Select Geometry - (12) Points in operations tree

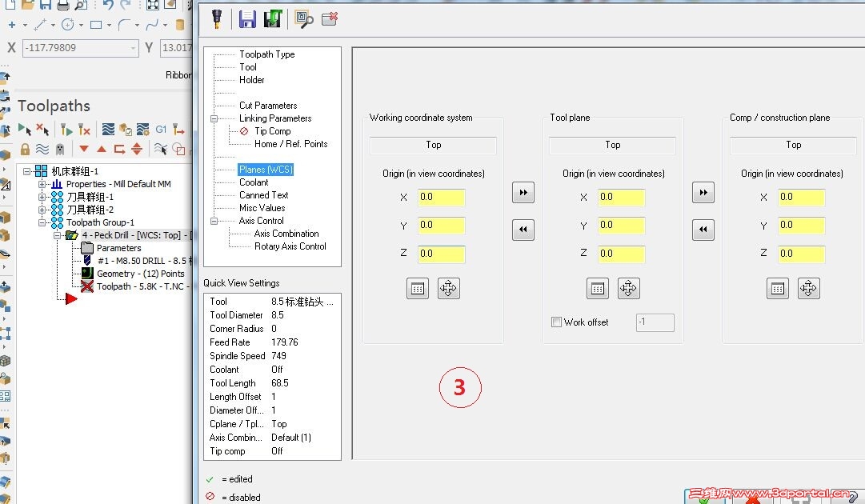141,274
